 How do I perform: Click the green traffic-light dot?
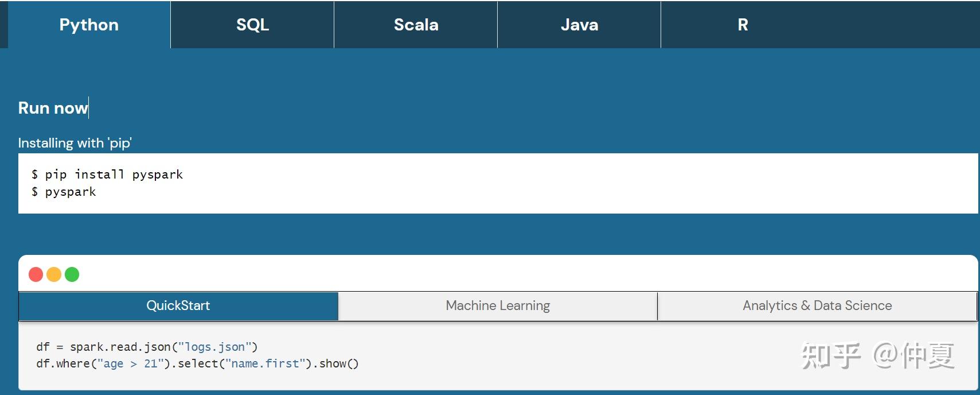click(72, 274)
